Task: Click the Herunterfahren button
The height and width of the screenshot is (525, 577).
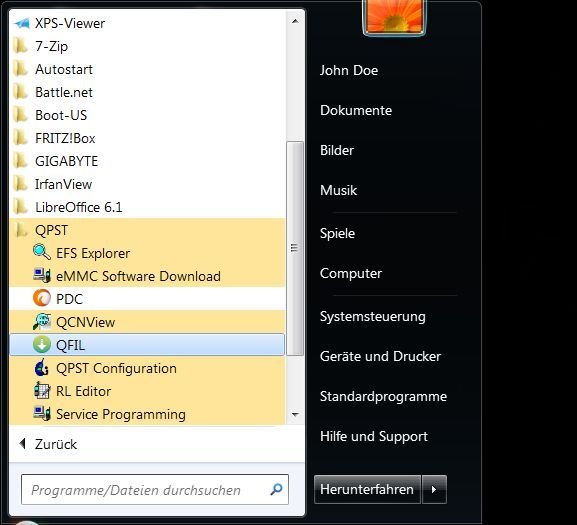Action: [367, 489]
